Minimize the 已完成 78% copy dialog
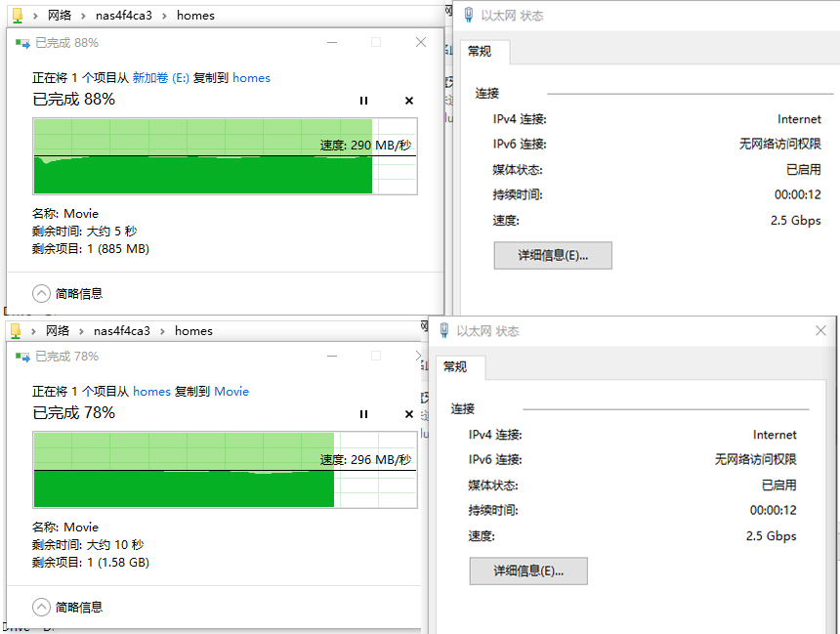840x634 pixels. click(x=332, y=356)
